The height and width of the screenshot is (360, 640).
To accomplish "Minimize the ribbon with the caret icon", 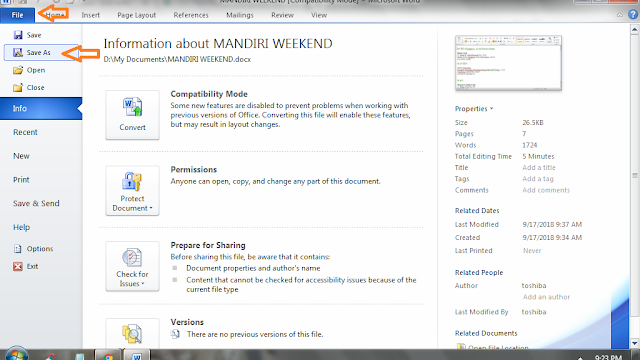I will click(x=620, y=15).
